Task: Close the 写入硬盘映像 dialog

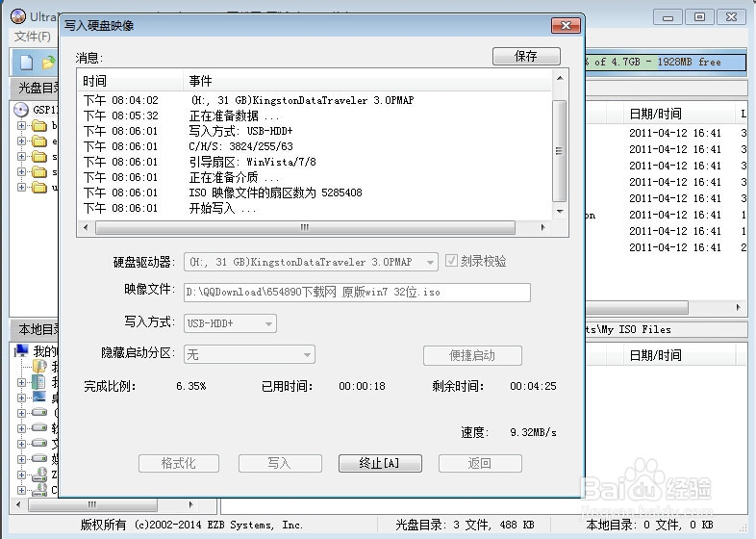Action: point(566,25)
